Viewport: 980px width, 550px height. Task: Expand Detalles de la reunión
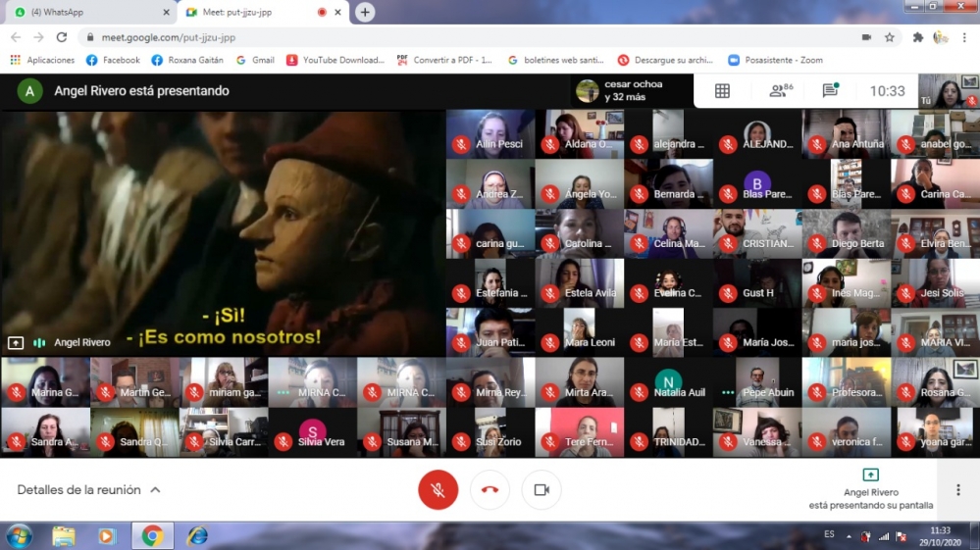coord(88,490)
